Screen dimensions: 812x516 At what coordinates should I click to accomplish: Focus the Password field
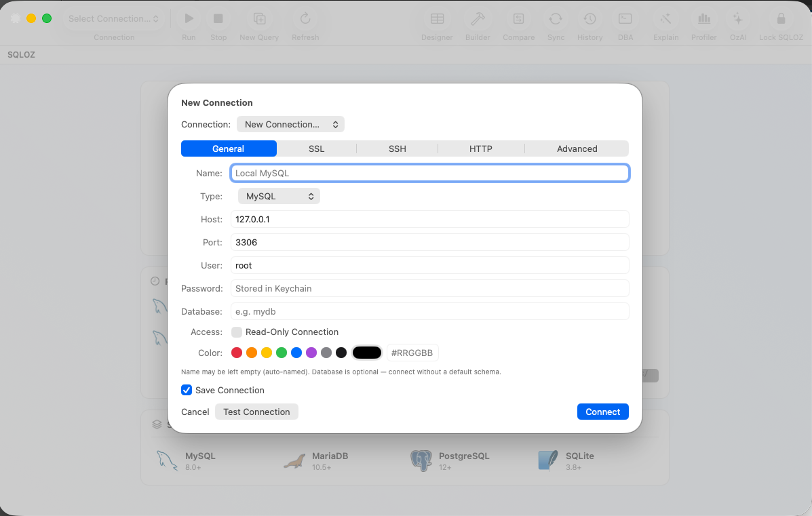point(430,288)
